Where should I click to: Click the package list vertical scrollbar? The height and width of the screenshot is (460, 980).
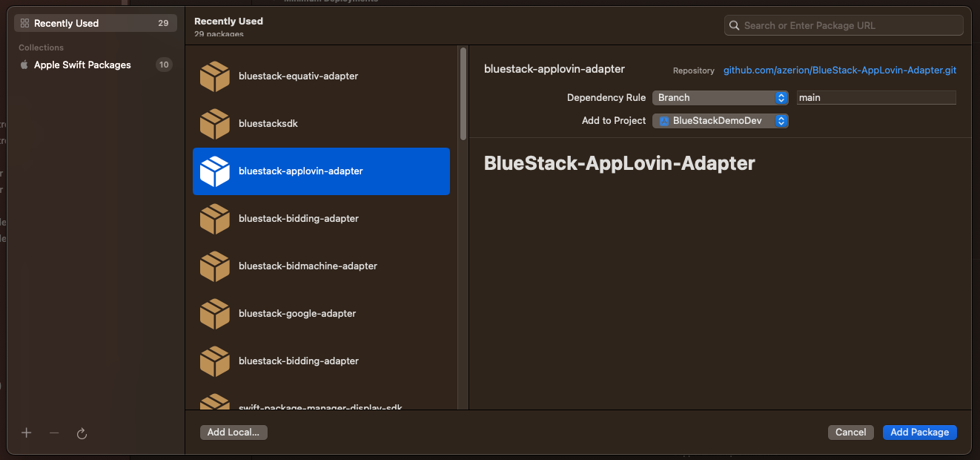coord(463,93)
